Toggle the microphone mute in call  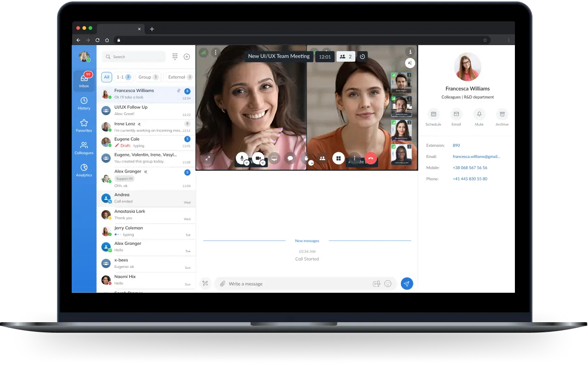click(242, 157)
